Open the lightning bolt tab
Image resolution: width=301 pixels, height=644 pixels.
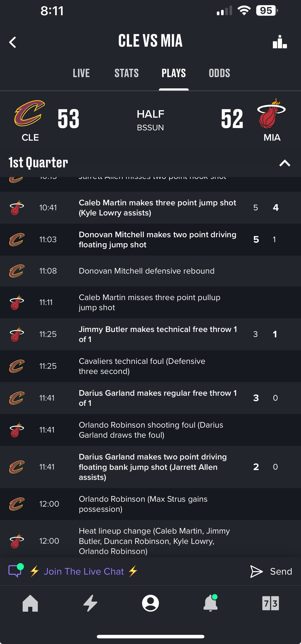point(90,603)
